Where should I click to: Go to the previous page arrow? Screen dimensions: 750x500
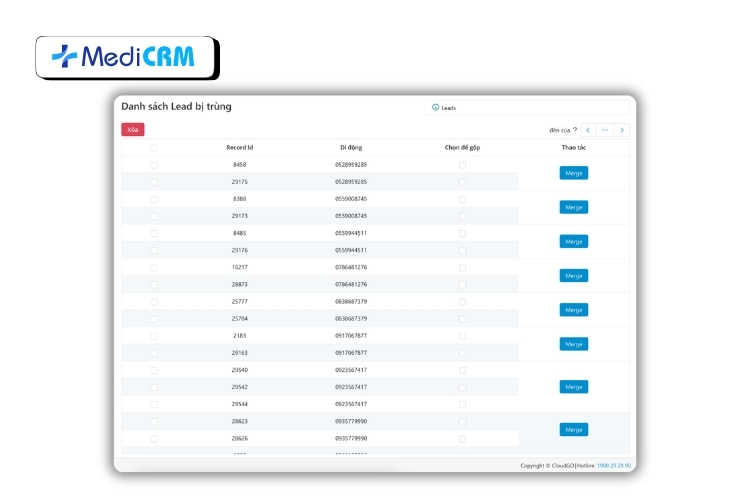(x=588, y=130)
